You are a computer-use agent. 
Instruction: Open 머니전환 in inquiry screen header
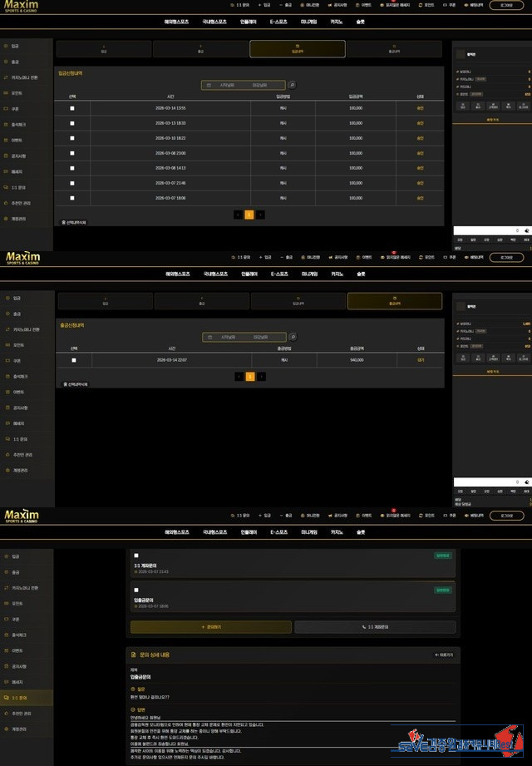[310, 516]
